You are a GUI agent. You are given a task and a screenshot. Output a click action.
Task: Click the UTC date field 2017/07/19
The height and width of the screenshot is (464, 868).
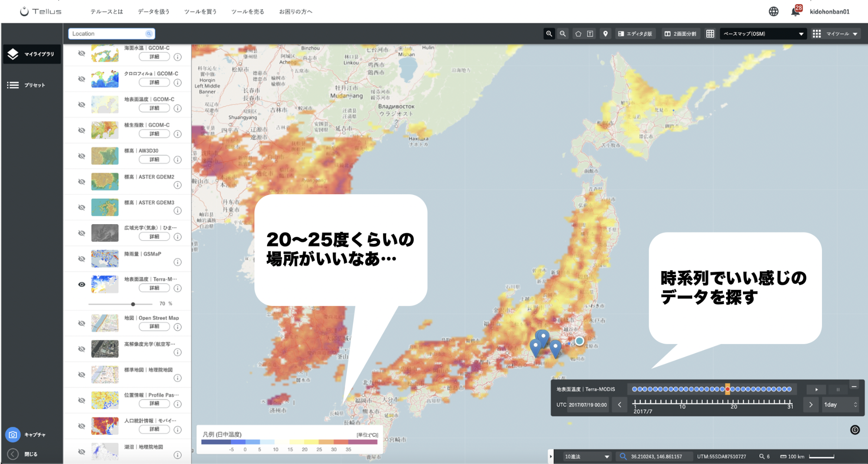(588, 405)
